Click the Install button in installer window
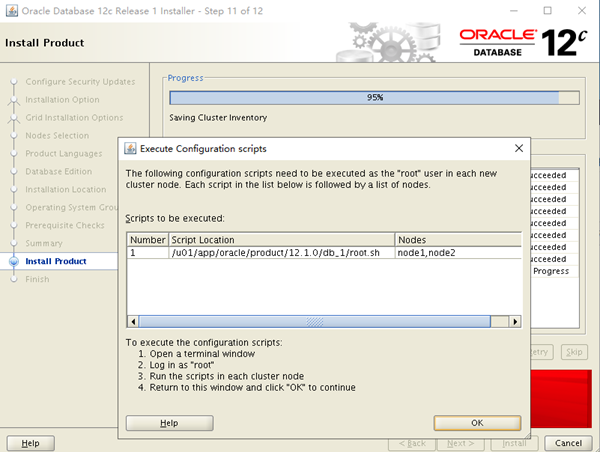This screenshot has width=600, height=452. 515,443
